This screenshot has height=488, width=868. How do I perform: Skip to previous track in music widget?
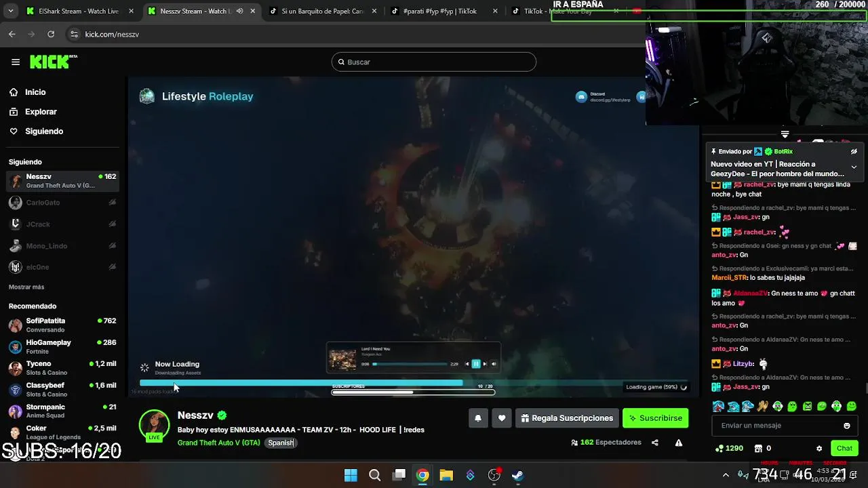467,364
